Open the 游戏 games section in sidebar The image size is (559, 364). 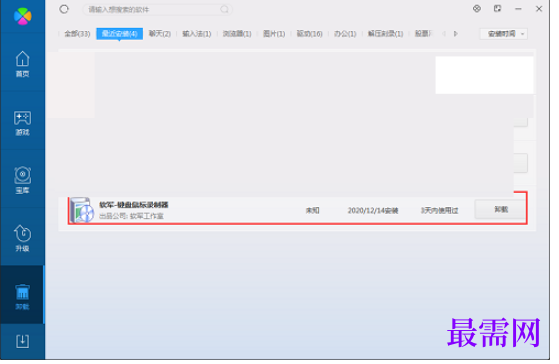coord(22,123)
